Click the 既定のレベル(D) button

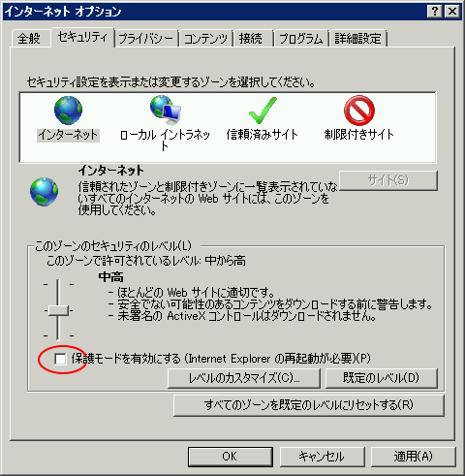click(x=382, y=378)
